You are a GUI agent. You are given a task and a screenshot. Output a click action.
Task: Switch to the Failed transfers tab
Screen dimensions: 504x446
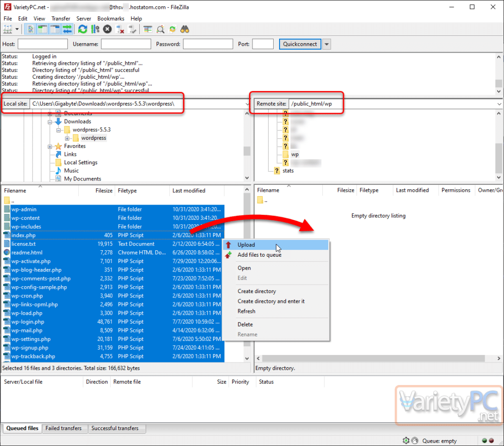click(x=63, y=428)
